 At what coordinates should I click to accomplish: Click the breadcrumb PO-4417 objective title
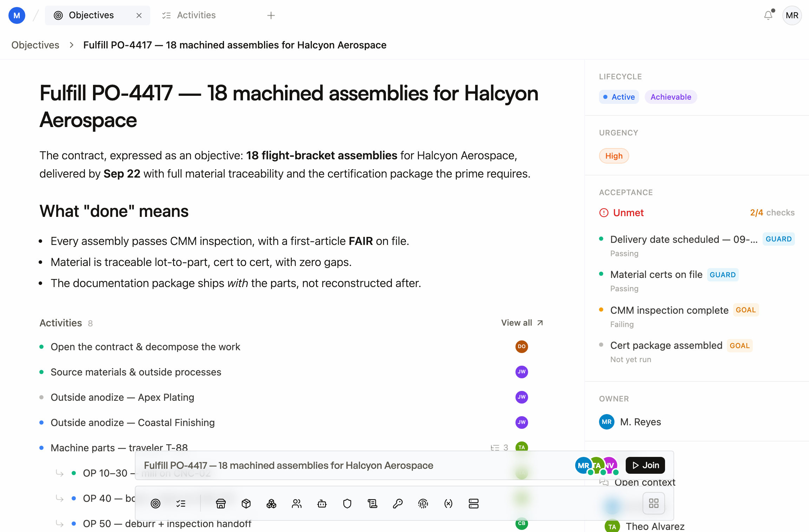tap(235, 45)
